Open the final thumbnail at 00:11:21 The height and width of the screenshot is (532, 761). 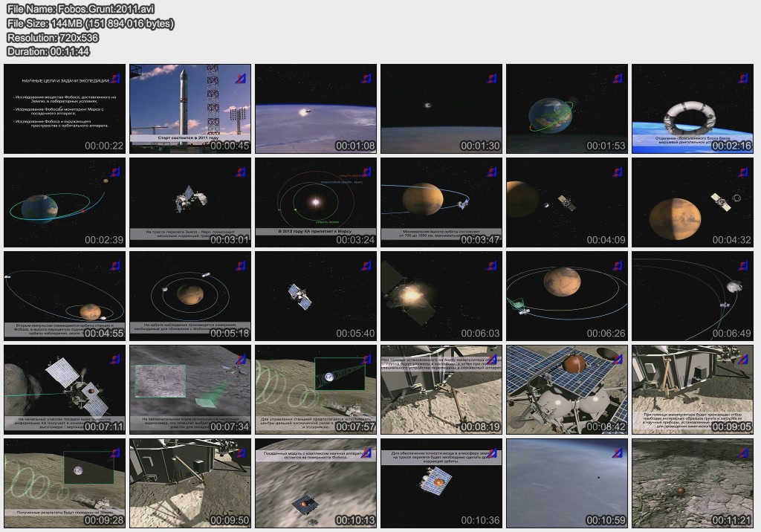(693, 483)
